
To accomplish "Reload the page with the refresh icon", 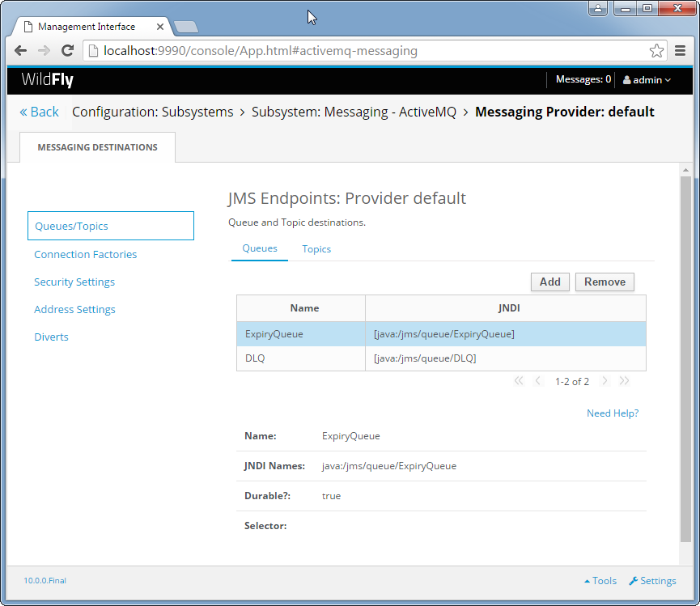I will 67,51.
